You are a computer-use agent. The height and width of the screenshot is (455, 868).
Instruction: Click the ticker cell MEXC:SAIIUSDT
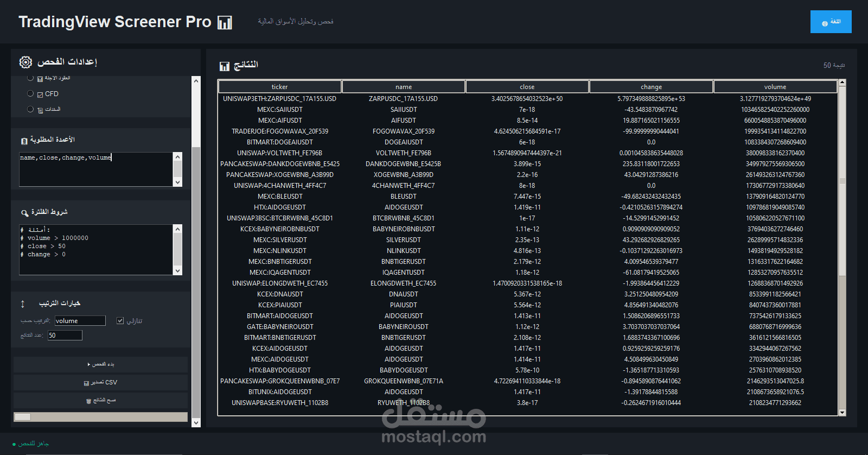(279, 110)
